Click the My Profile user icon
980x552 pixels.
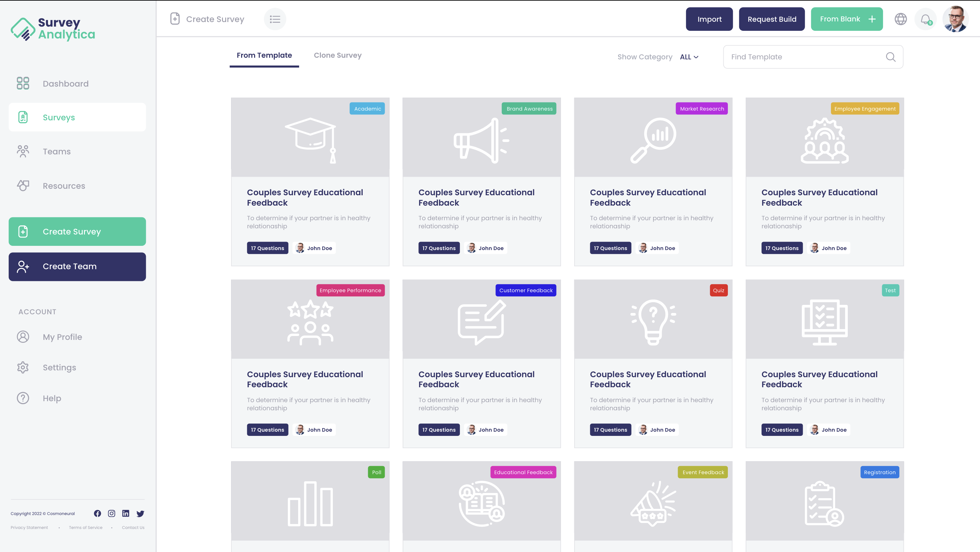click(x=23, y=337)
